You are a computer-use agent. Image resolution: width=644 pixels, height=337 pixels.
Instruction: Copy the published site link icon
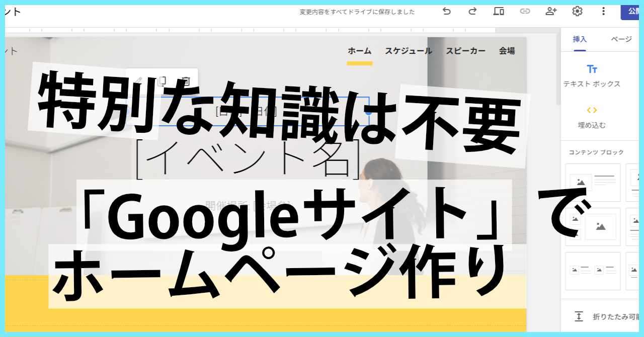coord(525,11)
